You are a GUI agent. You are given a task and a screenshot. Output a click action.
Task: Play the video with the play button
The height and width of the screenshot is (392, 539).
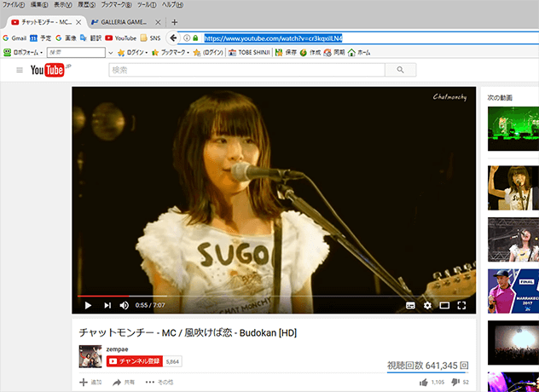(88, 305)
